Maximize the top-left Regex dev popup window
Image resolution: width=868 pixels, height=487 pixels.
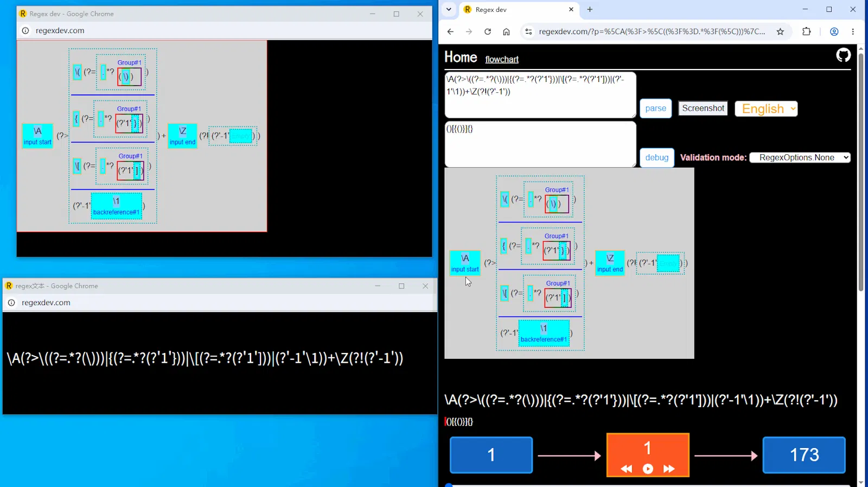click(397, 14)
